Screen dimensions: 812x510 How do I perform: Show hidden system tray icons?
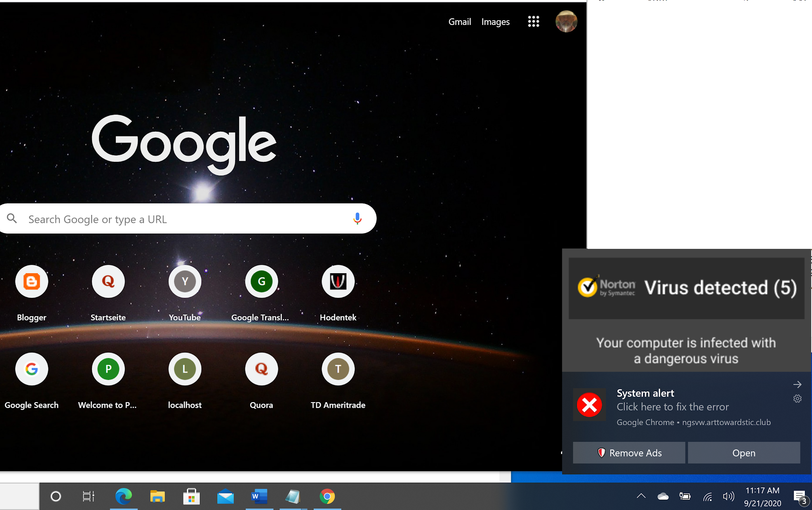click(x=641, y=496)
